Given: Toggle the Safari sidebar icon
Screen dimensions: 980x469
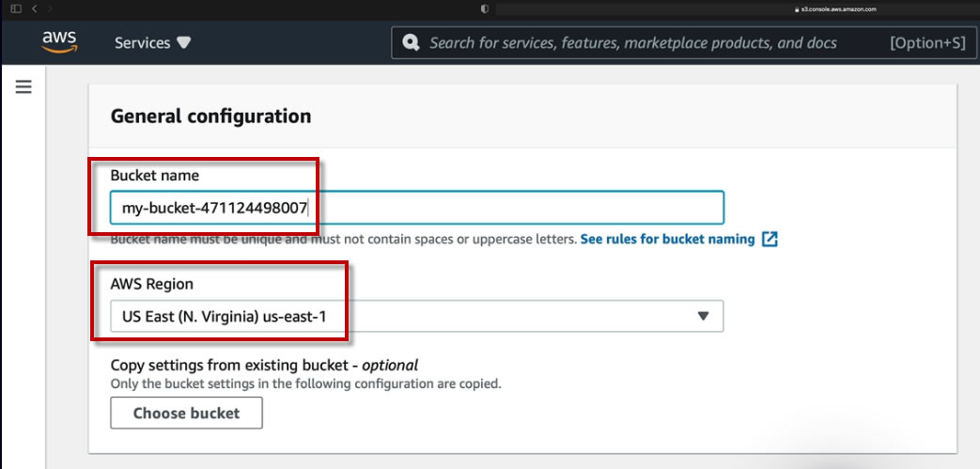Looking at the screenshot, I should coord(16,8).
